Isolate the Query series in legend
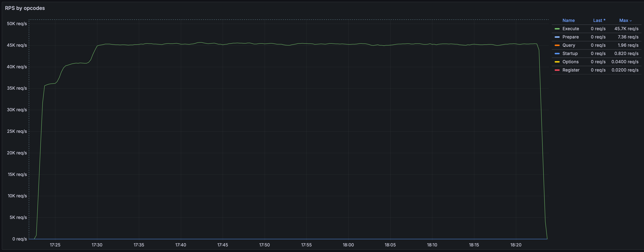 (569, 45)
